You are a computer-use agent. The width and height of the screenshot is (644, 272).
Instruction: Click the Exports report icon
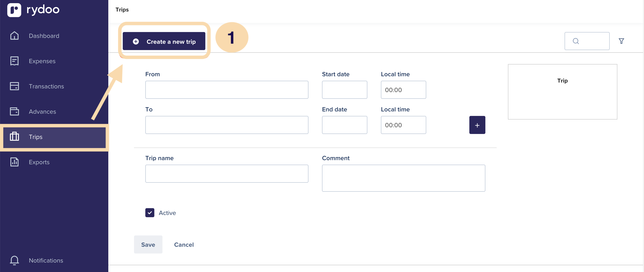(14, 162)
